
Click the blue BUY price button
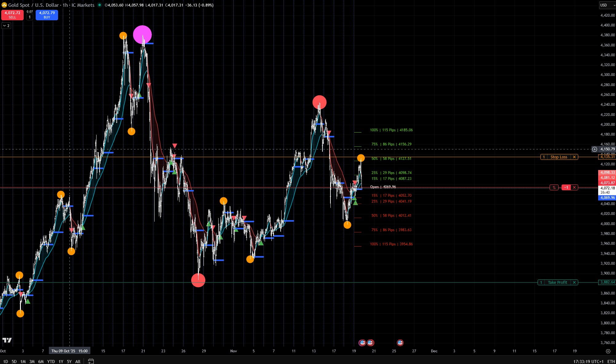pyautogui.click(x=47, y=15)
